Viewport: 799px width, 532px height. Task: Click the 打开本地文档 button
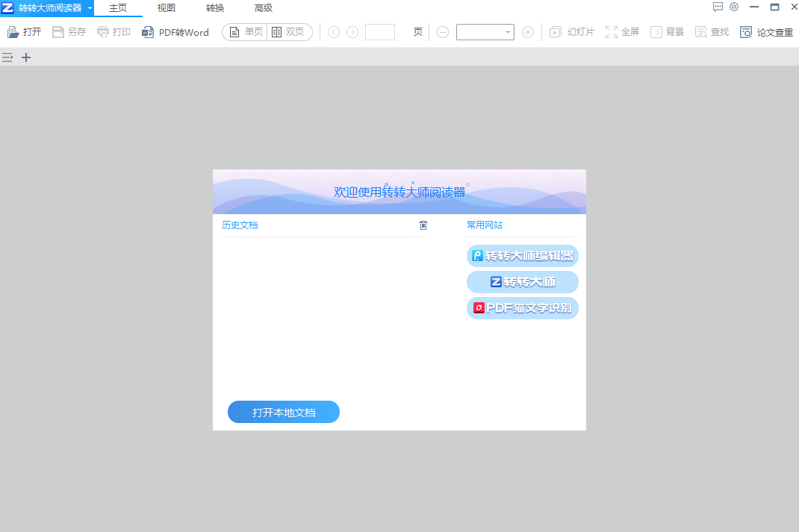point(283,413)
